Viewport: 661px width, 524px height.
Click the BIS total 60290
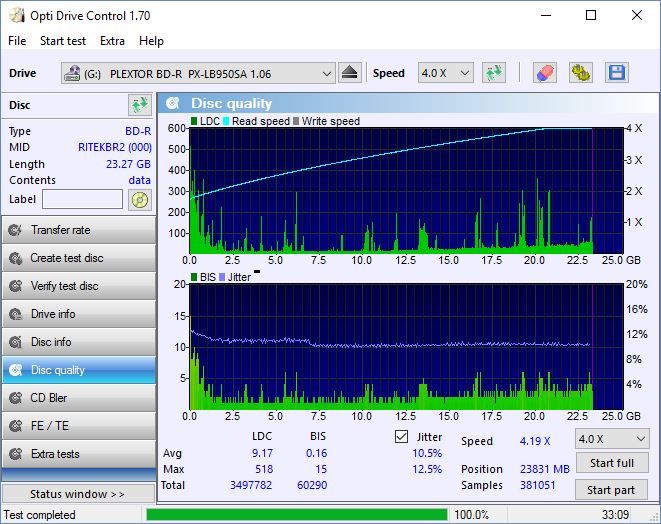[x=312, y=485]
